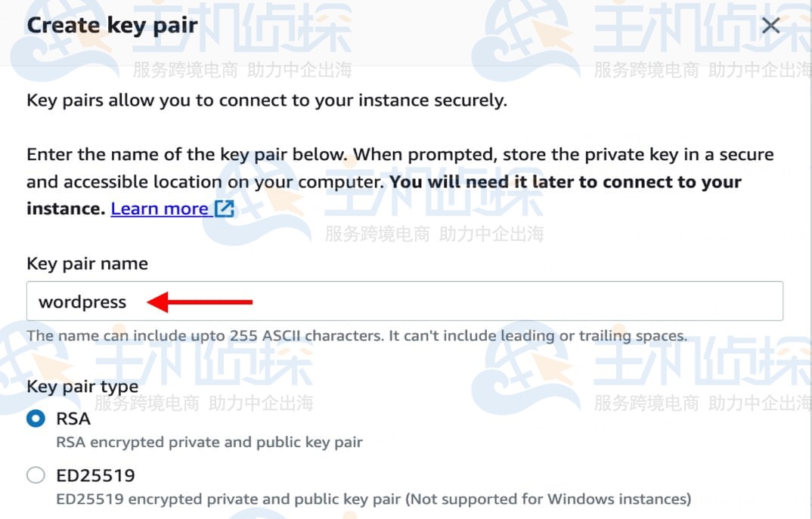Choose the ED25519 radio button
This screenshot has width=812, height=519.
coord(36,476)
